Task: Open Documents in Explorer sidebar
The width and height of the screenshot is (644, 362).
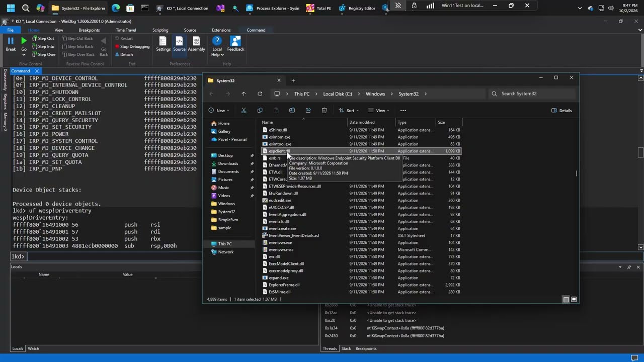Action: 228,171
